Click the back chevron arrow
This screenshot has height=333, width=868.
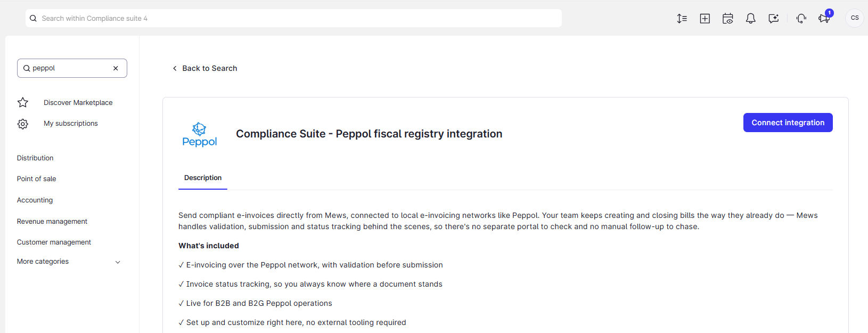(175, 68)
